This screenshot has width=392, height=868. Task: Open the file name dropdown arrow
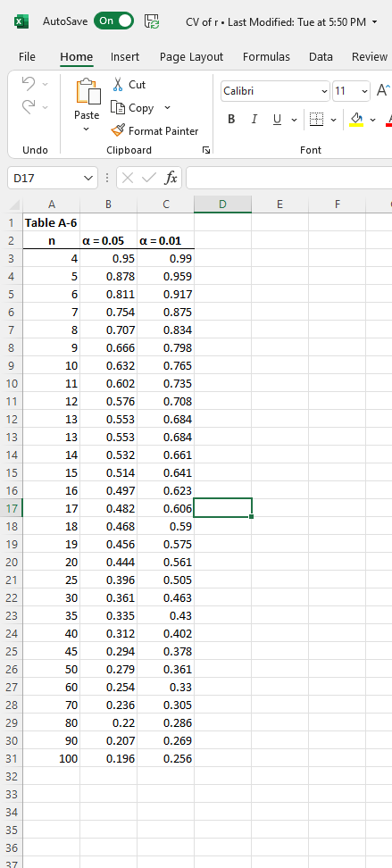point(375,21)
